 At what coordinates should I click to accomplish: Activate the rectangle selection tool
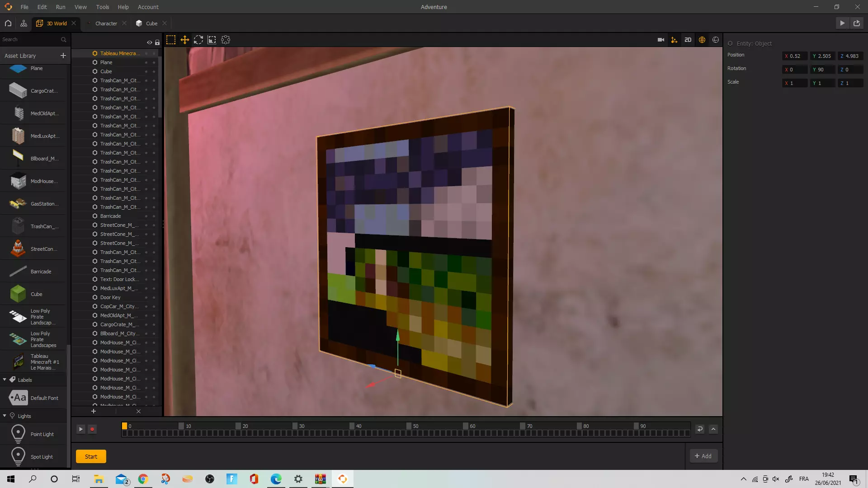click(x=171, y=40)
